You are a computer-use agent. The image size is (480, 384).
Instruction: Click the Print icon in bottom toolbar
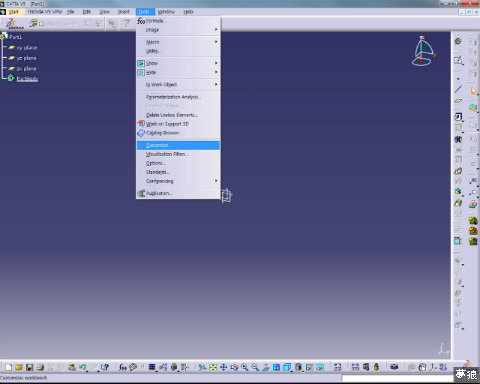point(40,367)
